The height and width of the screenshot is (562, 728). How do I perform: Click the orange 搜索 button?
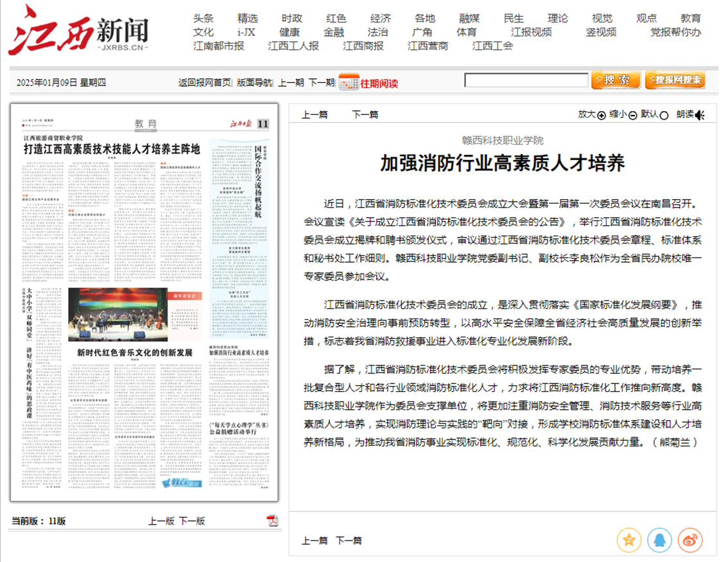(x=616, y=80)
